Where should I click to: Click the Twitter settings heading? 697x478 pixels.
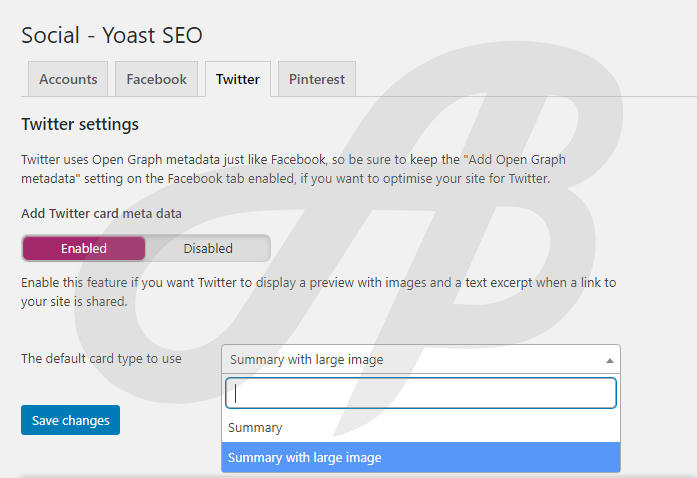80,124
